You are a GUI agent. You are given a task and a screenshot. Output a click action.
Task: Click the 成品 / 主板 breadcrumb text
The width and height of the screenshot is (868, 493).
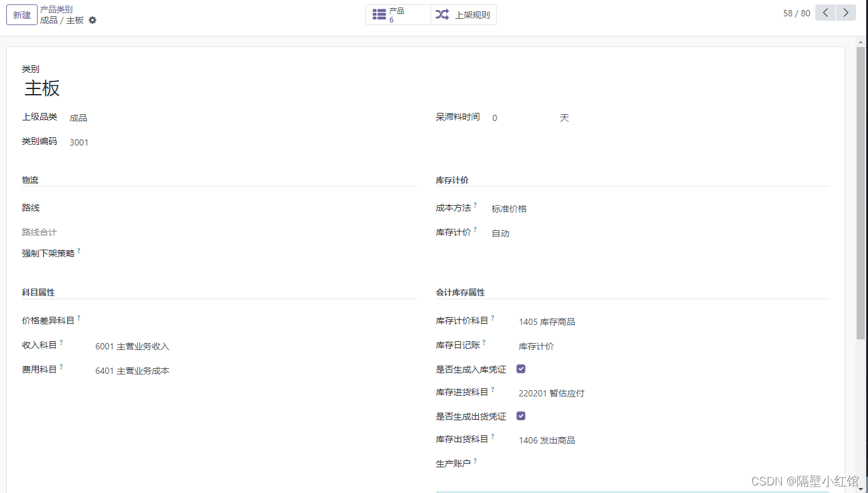click(62, 20)
